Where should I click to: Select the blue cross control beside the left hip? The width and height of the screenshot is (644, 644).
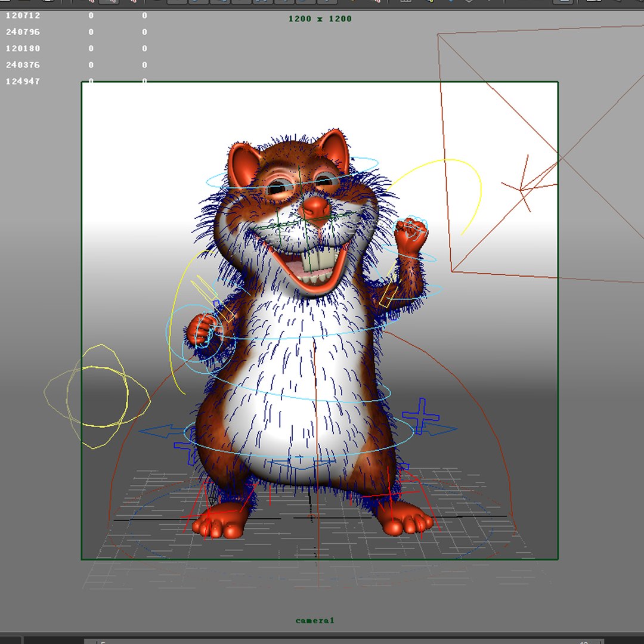185,448
